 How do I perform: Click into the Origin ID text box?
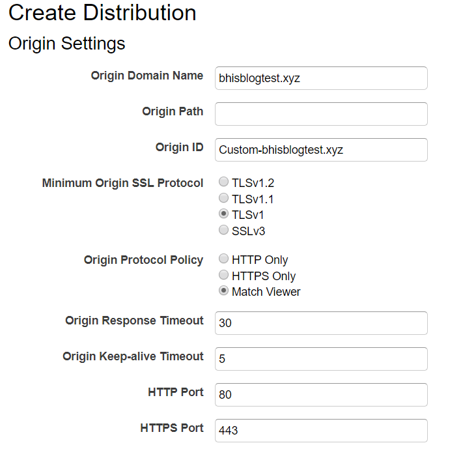[x=321, y=150]
